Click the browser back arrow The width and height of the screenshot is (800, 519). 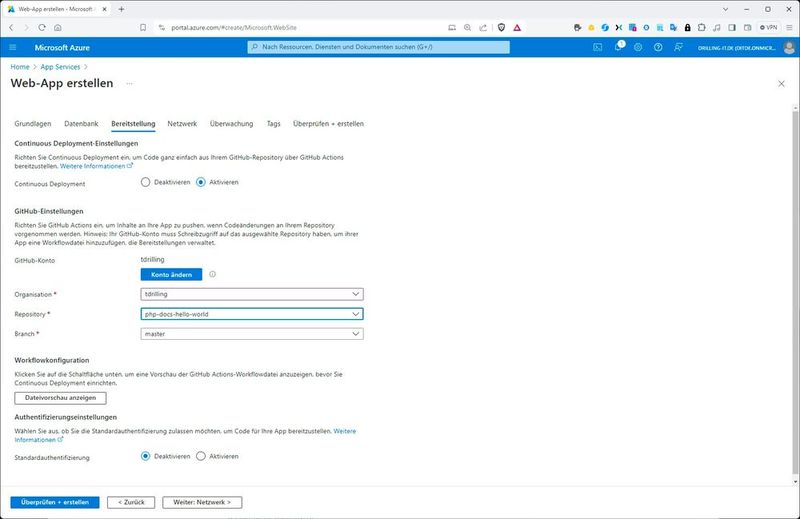[x=11, y=28]
